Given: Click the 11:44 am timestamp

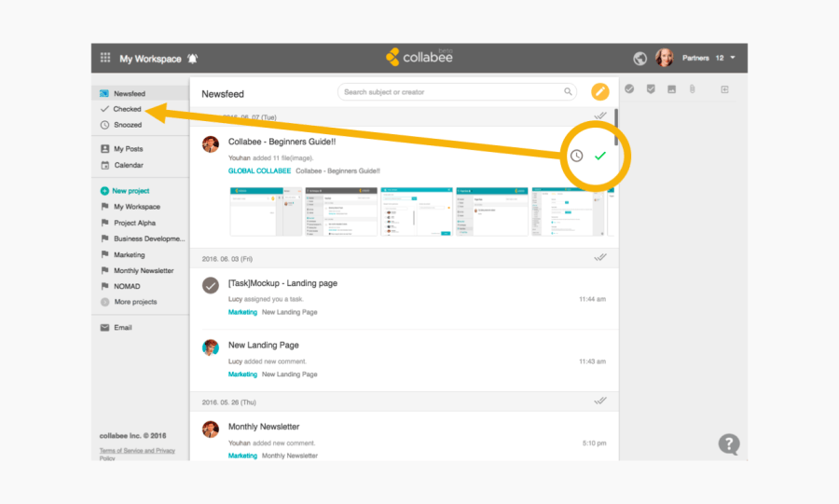Looking at the screenshot, I should 592,299.
